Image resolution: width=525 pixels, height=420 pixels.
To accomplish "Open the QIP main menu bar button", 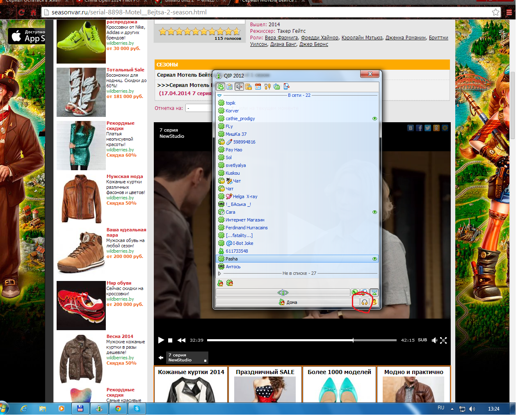I will (x=283, y=292).
